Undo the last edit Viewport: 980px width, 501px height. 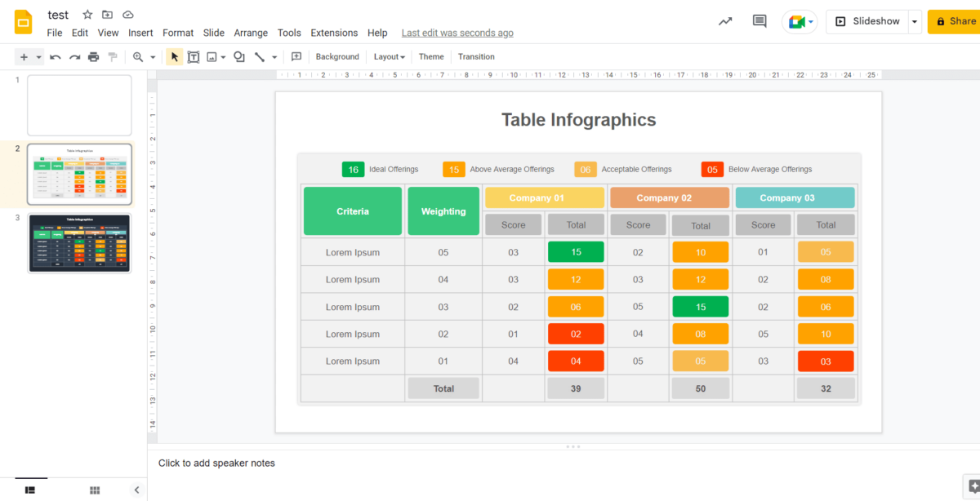point(55,56)
